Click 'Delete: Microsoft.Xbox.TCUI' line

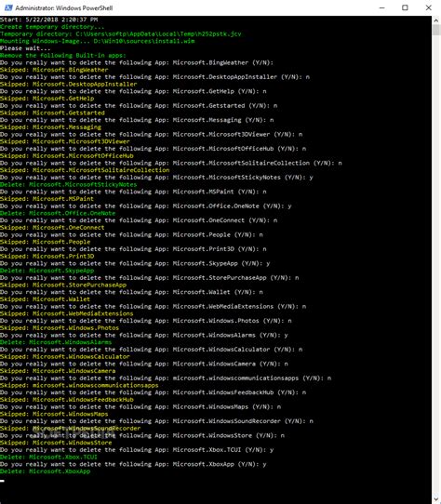pos(48,457)
